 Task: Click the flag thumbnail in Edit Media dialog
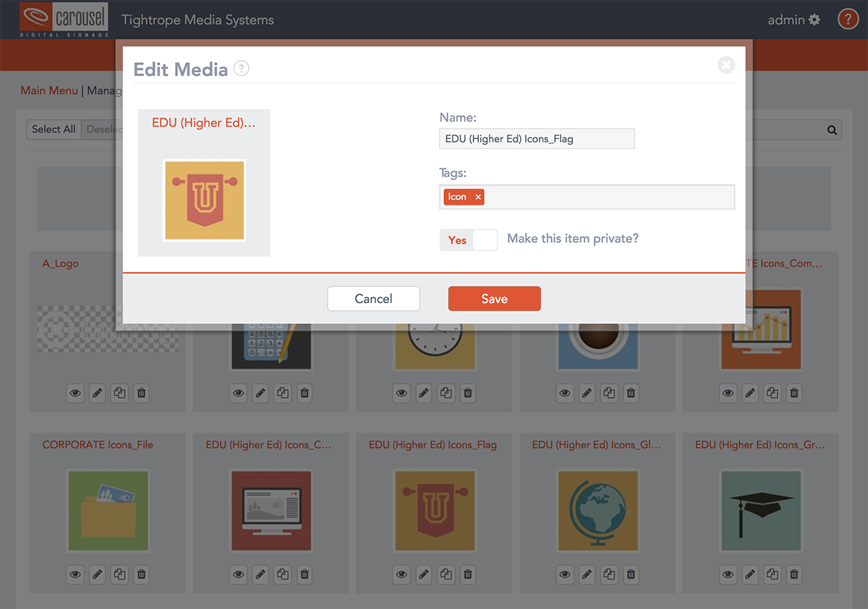pos(204,200)
